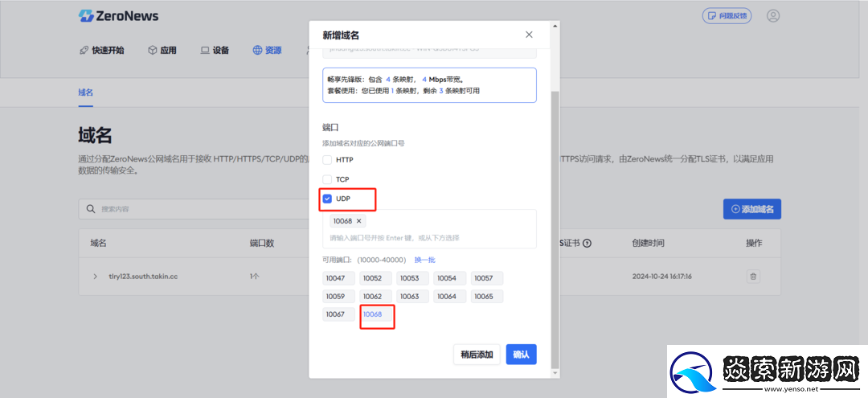Click 换一批 to refresh available ports
This screenshot has width=868, height=398.
coord(425,260)
